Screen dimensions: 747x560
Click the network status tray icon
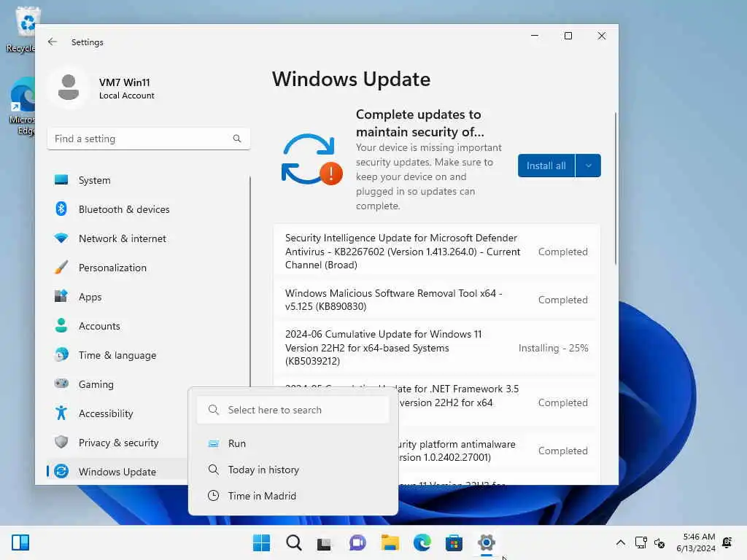point(640,542)
